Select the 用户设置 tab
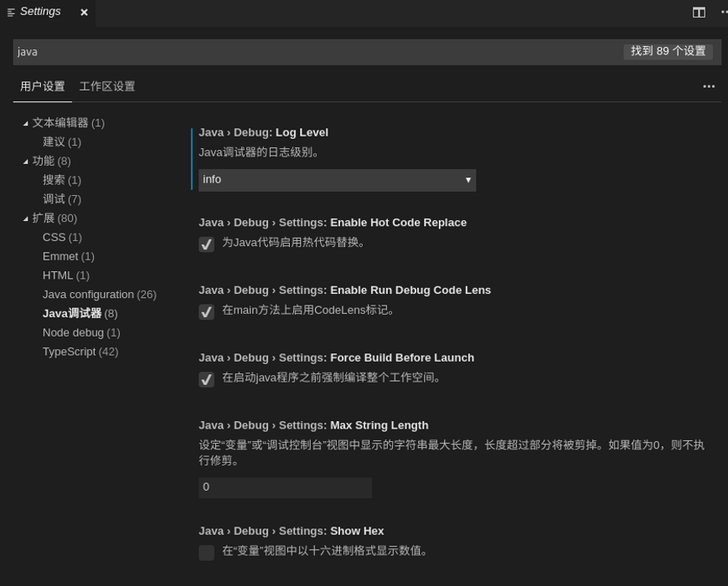Viewport: 728px width, 586px height. click(42, 86)
